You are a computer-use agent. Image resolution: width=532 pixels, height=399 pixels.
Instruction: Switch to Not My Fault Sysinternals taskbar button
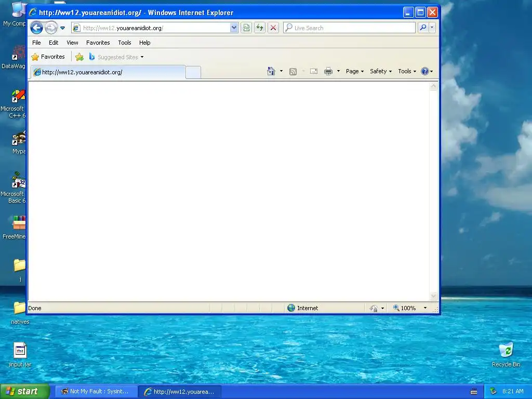click(96, 392)
